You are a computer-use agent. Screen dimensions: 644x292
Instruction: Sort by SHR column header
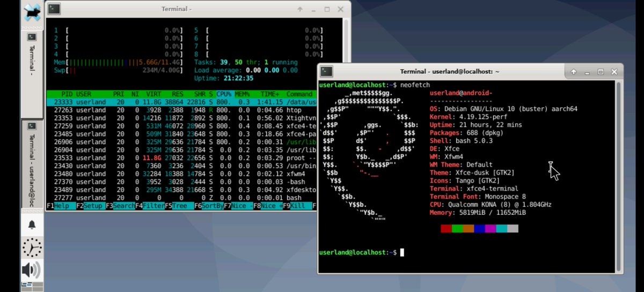coord(200,94)
